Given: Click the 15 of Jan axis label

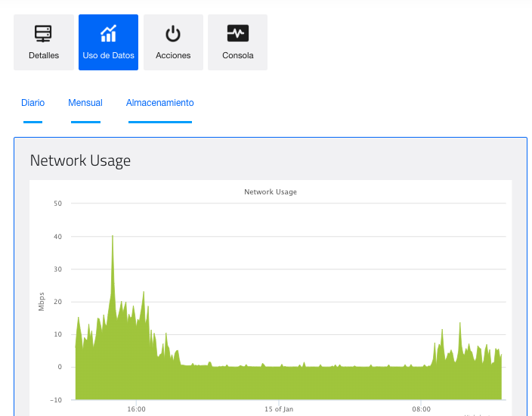Looking at the screenshot, I should click(x=278, y=409).
